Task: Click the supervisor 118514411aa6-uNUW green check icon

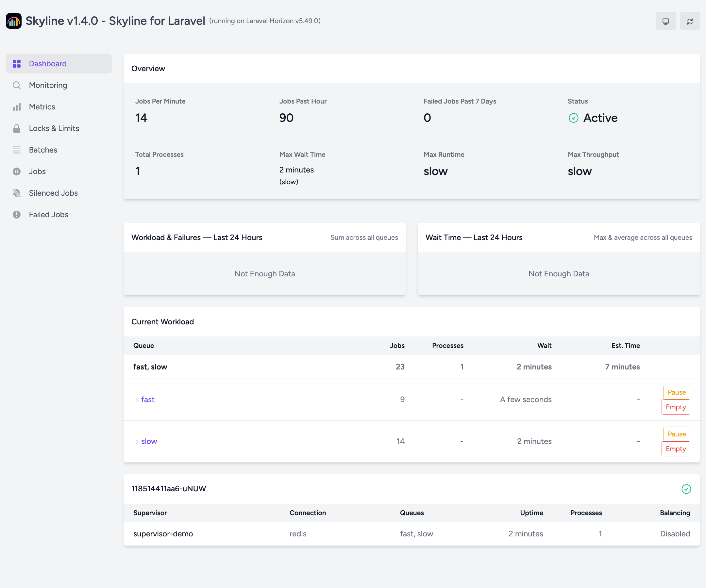Action: click(686, 489)
